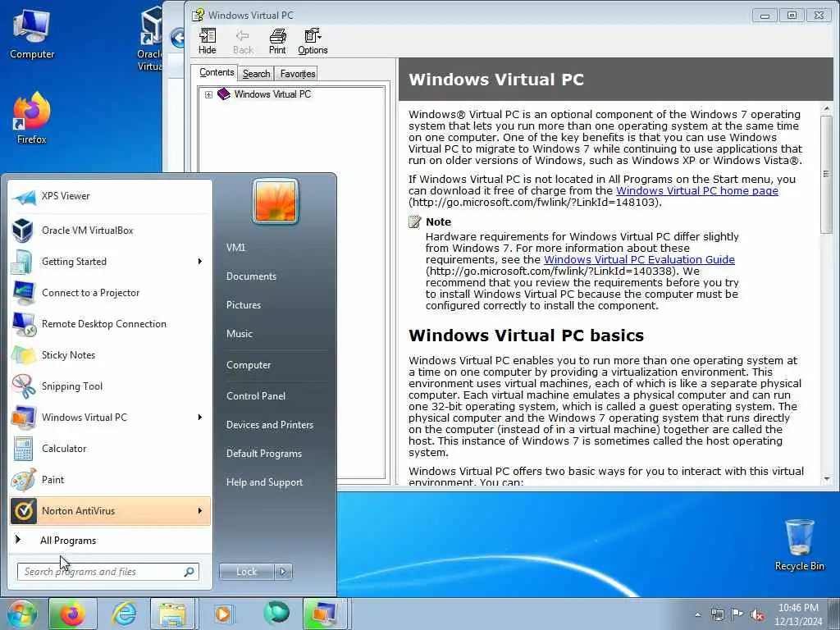This screenshot has height=630, width=840.
Task: Click the taskbar clock showing 10:46 PM
Action: pyautogui.click(x=798, y=614)
